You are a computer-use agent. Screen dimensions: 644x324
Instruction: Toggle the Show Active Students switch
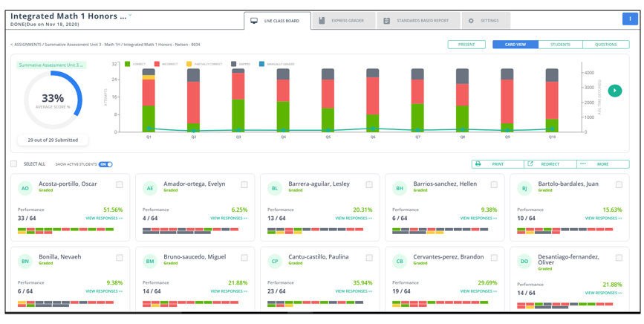[105, 164]
